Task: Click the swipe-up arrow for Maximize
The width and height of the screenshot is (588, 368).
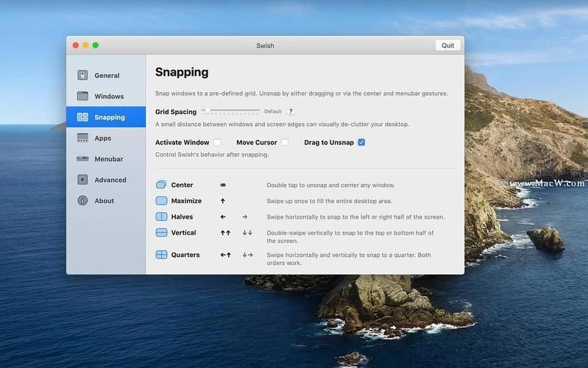Action: point(223,201)
